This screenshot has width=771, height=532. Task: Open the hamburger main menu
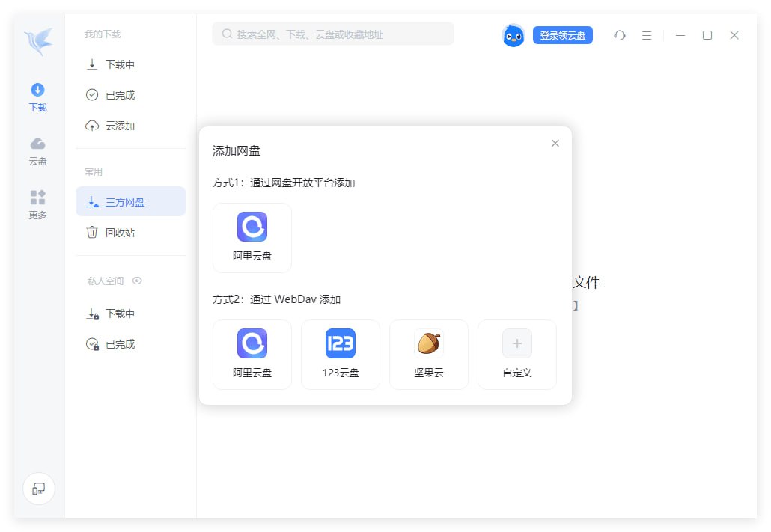coord(647,35)
